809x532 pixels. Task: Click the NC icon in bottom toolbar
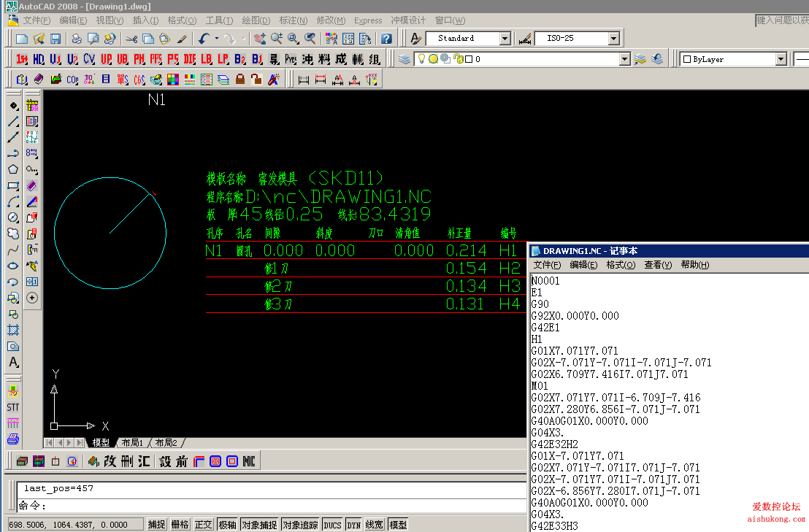tap(249, 461)
